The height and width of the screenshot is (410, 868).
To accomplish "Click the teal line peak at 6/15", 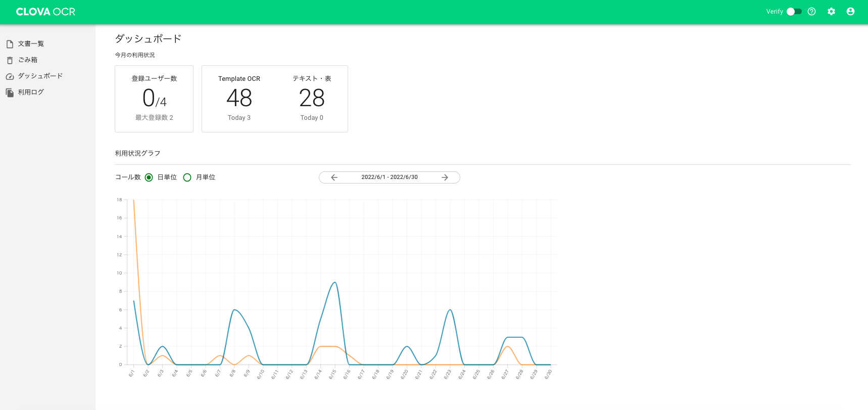I will [334, 283].
